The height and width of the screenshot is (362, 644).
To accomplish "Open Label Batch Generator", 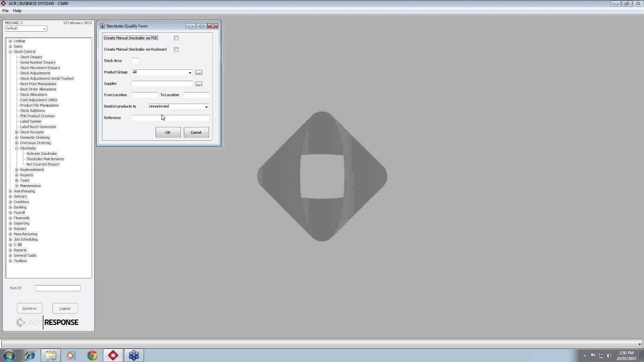I will pos(38,127).
